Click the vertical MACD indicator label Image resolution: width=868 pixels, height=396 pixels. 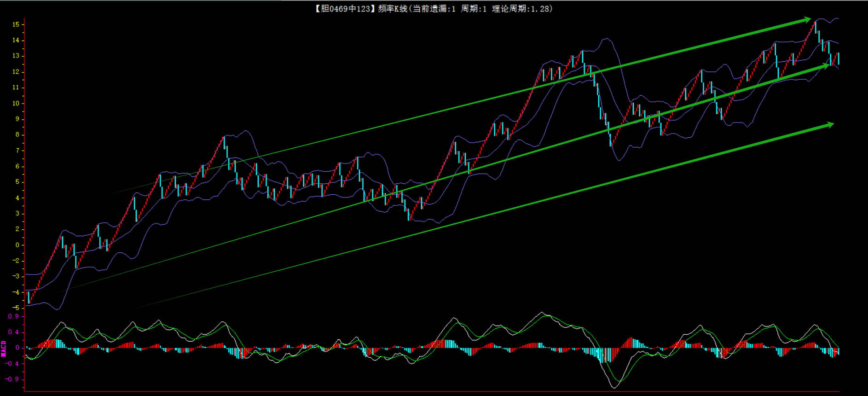click(x=4, y=349)
